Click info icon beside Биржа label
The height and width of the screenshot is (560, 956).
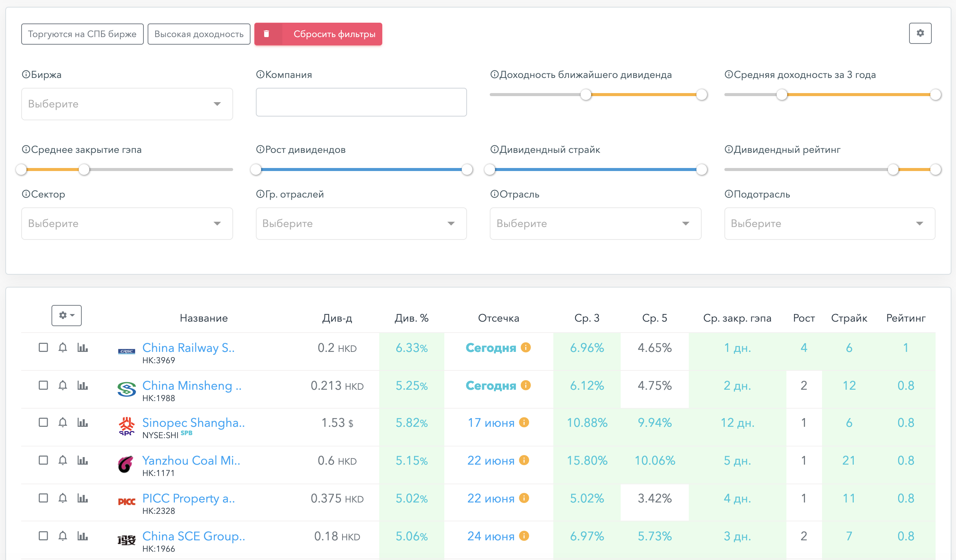pos(26,75)
